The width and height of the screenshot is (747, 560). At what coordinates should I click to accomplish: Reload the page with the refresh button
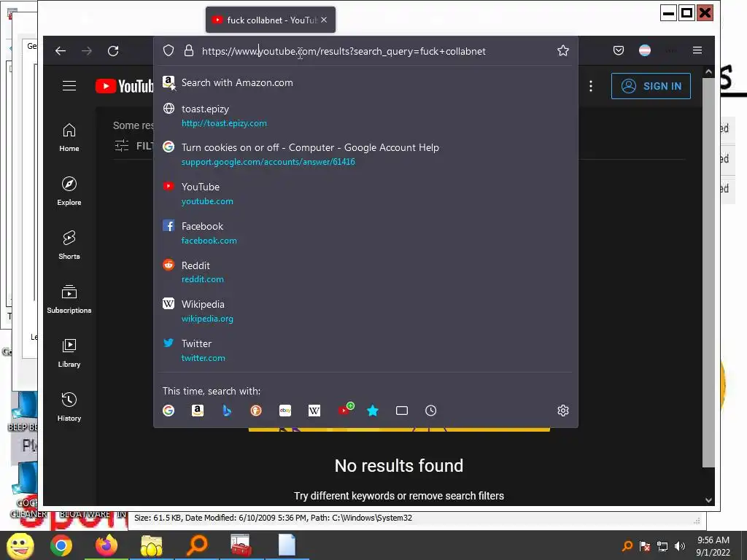(113, 51)
